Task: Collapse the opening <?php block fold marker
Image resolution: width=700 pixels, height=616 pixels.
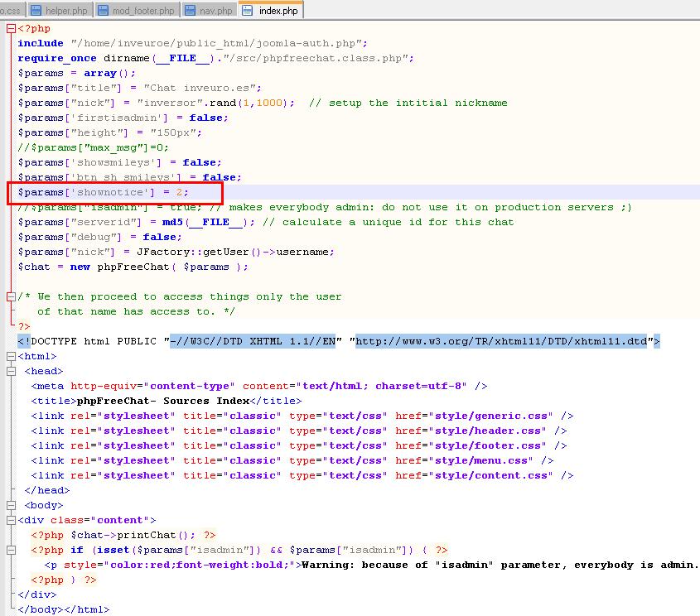Action: click(x=11, y=29)
